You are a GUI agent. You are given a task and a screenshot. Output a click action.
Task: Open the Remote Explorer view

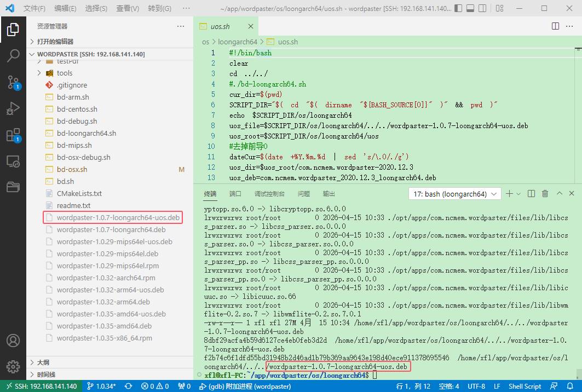coord(13,162)
